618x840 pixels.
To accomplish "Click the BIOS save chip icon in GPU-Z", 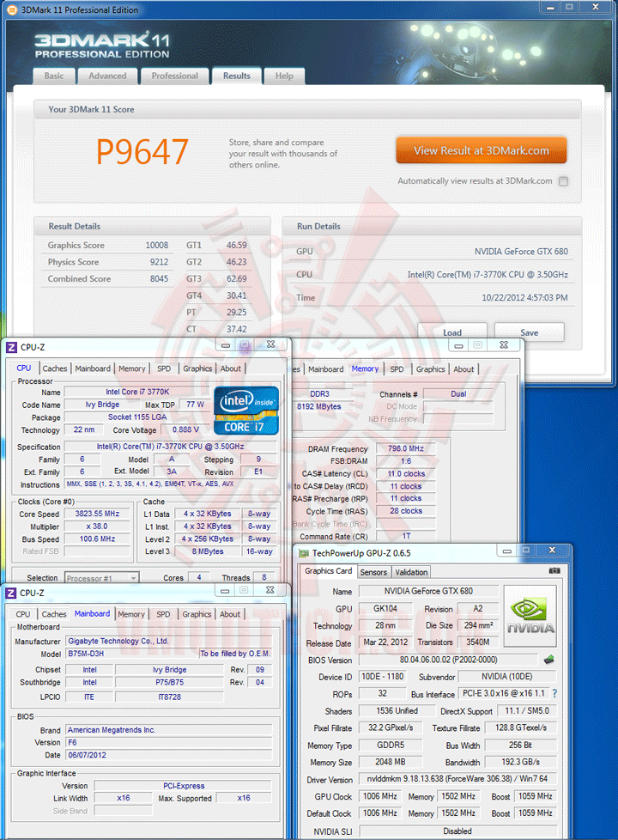I will coord(548,660).
